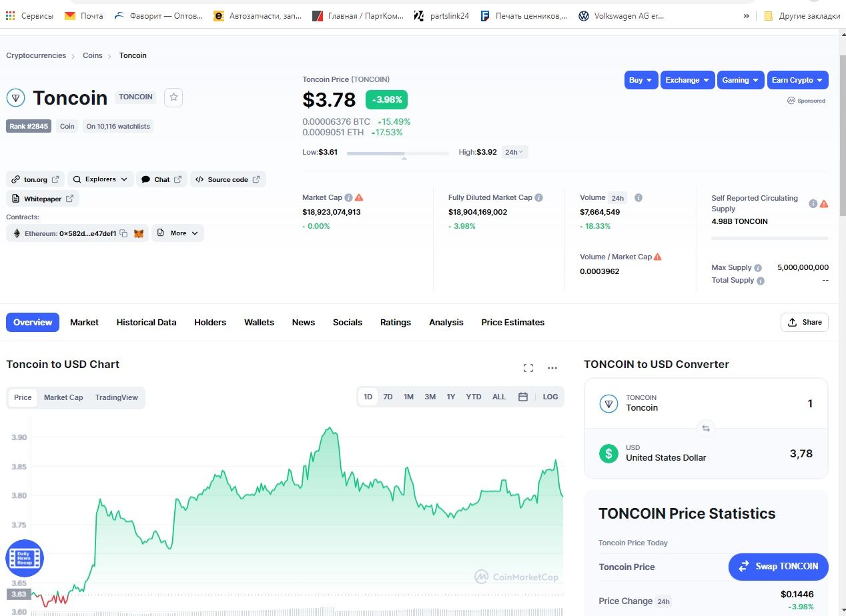The height and width of the screenshot is (616, 846).
Task: Show more bookmarks via double chevron
Action: point(746,15)
